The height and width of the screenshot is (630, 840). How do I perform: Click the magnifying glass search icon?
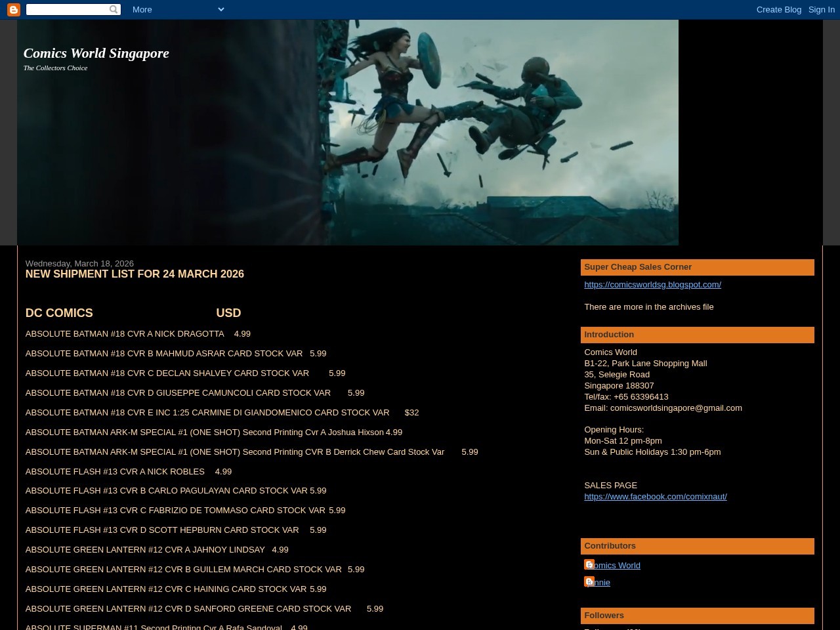click(x=114, y=9)
